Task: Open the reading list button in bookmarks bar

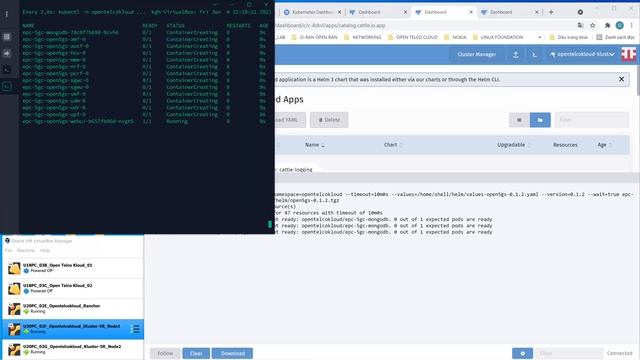Action: coord(616,37)
